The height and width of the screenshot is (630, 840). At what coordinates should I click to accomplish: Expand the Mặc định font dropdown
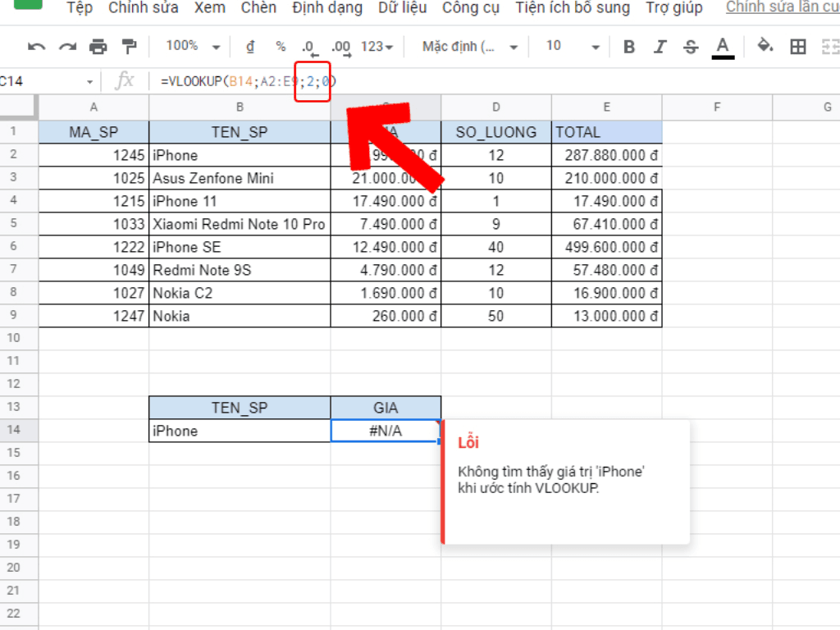click(x=470, y=47)
